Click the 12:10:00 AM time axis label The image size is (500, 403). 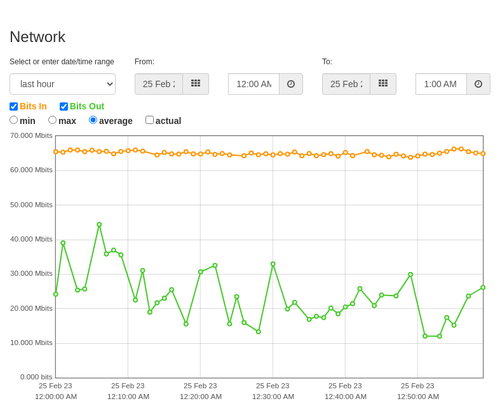pyautogui.click(x=128, y=391)
